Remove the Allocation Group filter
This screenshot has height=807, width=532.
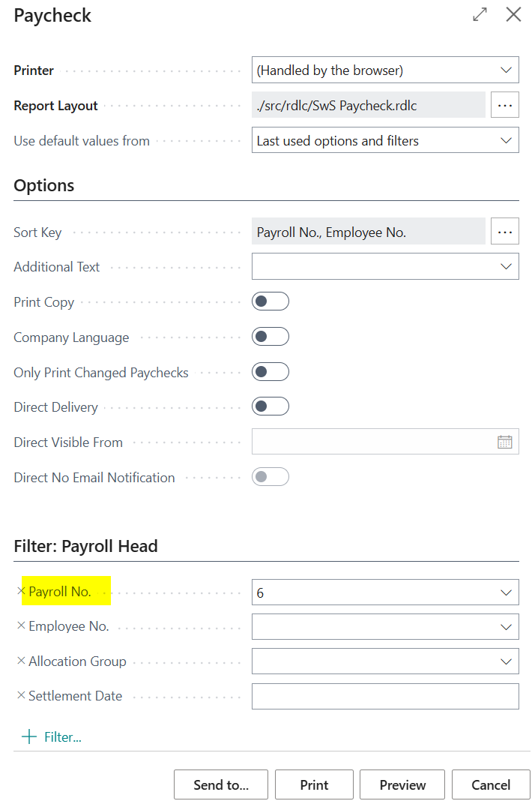click(x=21, y=661)
